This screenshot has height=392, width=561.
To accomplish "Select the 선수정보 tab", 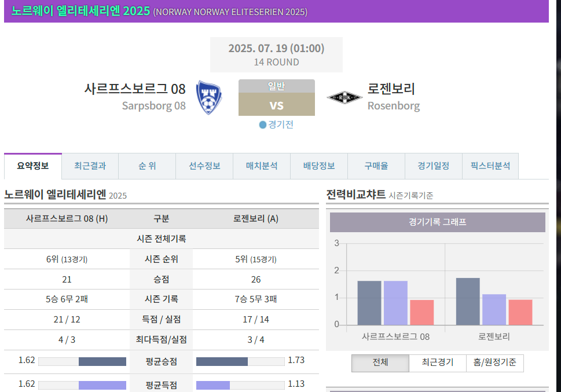I will click(x=204, y=166).
